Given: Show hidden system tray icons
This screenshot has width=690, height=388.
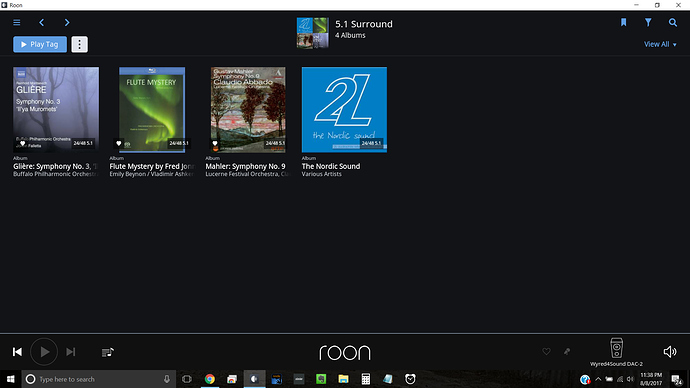Looking at the screenshot, I should pyautogui.click(x=598, y=379).
